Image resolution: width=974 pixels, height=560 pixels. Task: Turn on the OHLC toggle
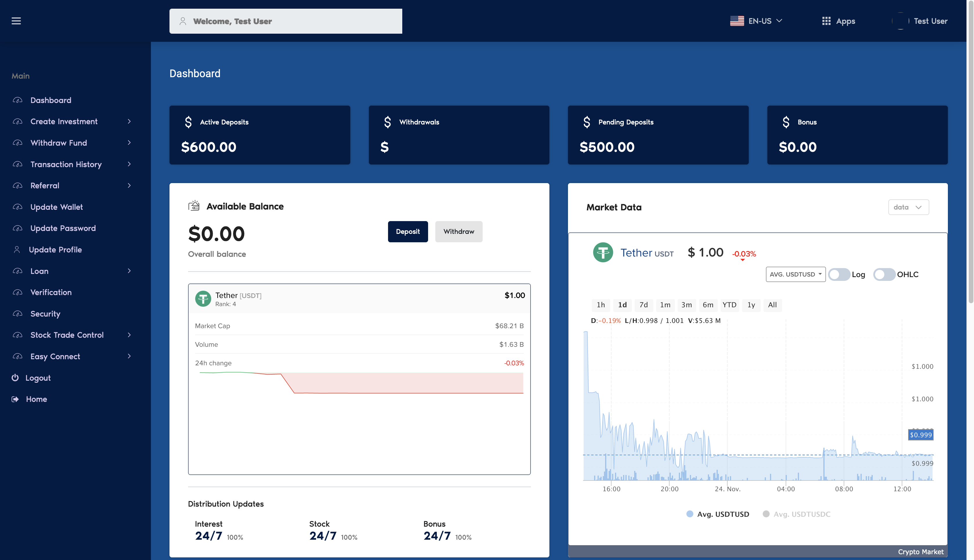pos(884,274)
